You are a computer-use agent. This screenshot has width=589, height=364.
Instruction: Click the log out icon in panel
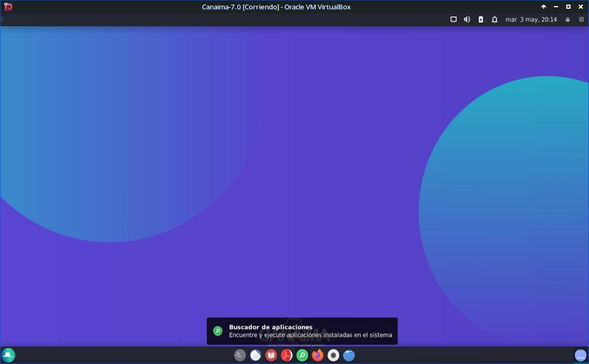pos(582,20)
